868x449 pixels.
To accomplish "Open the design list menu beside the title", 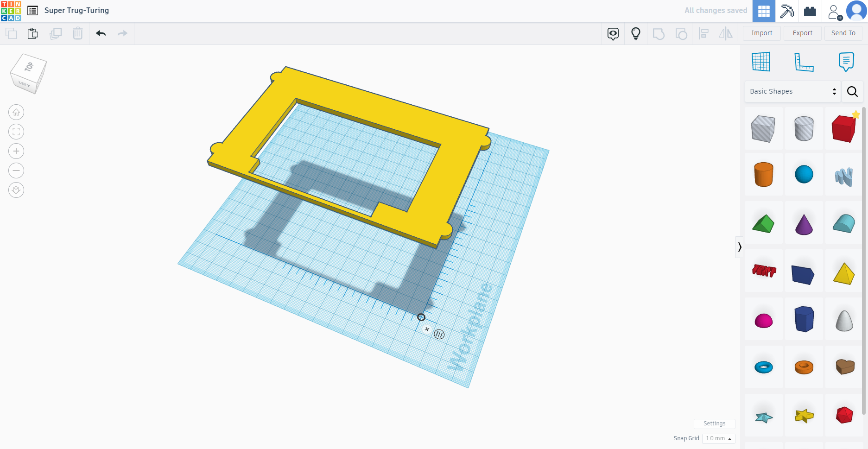I will pyautogui.click(x=32, y=10).
